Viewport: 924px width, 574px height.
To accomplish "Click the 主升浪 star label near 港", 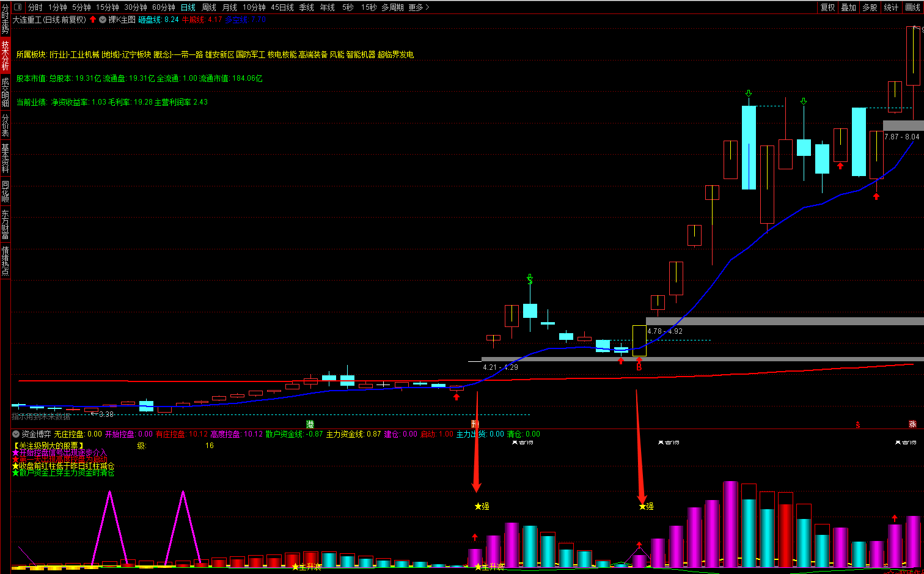I will click(x=307, y=567).
